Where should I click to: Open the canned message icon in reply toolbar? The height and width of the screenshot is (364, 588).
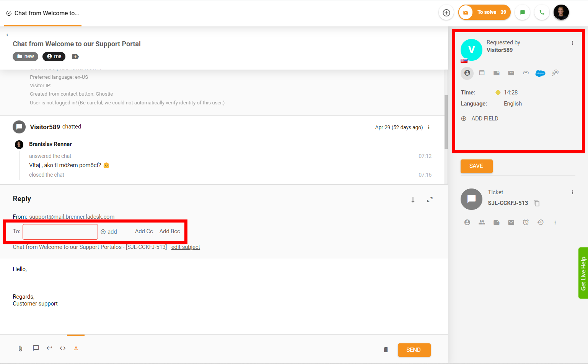pyautogui.click(x=36, y=348)
